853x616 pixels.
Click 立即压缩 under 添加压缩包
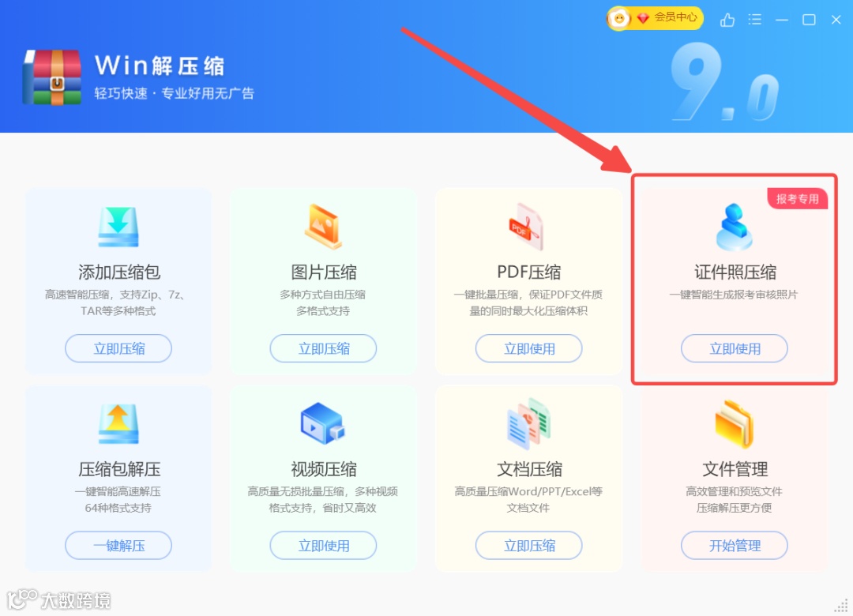[118, 348]
